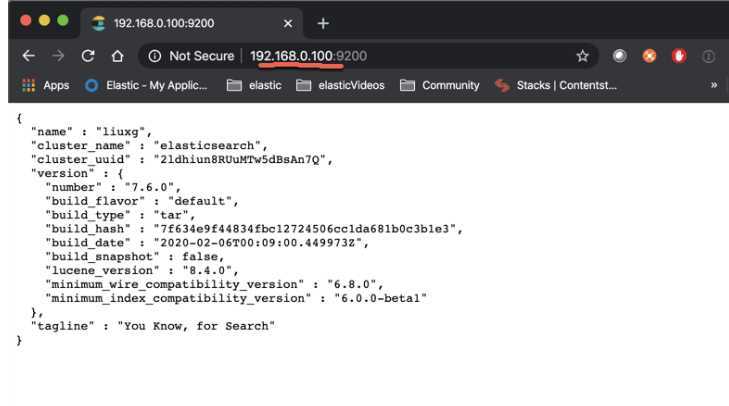Click the gray circular extension icon
Image resolution: width=729 pixels, height=406 pixels.
point(620,56)
